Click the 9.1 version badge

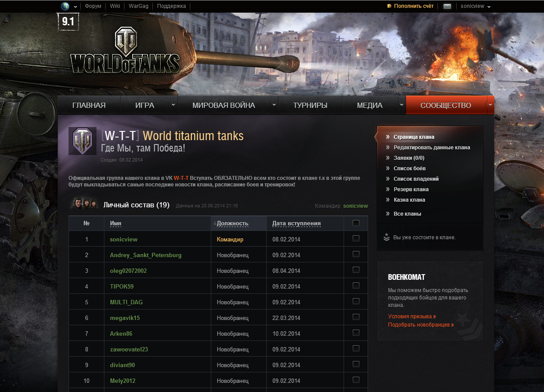[68, 22]
